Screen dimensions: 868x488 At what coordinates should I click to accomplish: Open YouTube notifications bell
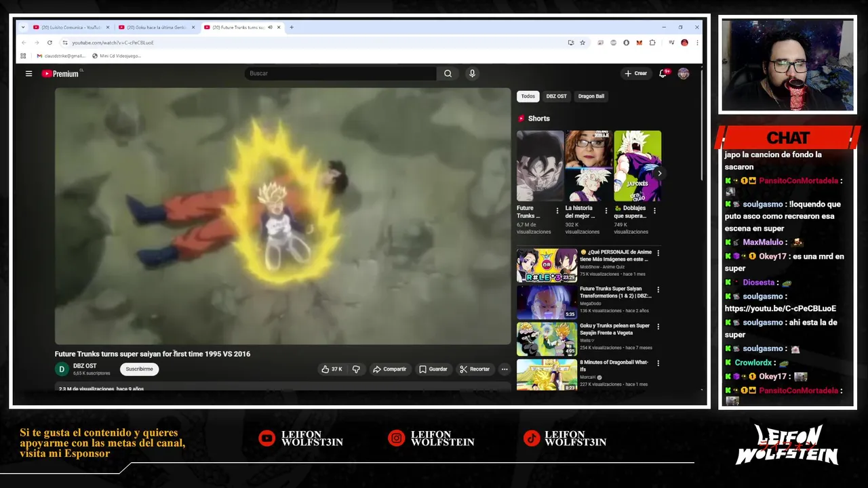(x=663, y=73)
